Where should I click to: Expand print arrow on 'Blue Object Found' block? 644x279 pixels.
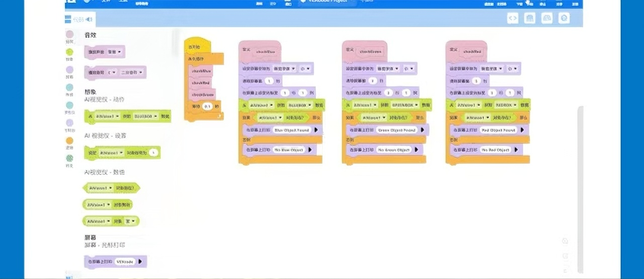point(316,130)
